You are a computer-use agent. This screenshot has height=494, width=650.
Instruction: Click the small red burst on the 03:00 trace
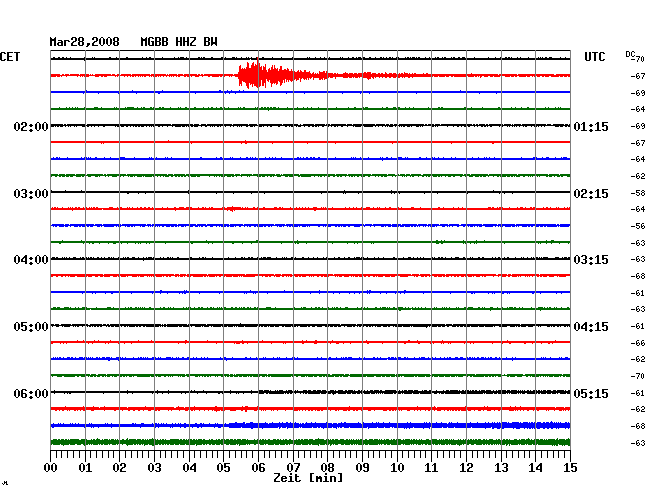[232, 208]
